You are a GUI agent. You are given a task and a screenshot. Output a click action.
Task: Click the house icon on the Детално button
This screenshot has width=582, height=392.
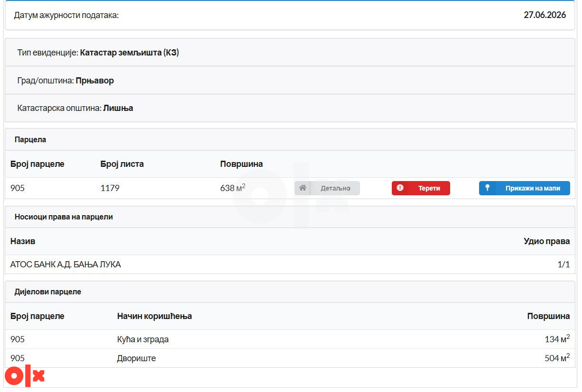click(x=303, y=188)
